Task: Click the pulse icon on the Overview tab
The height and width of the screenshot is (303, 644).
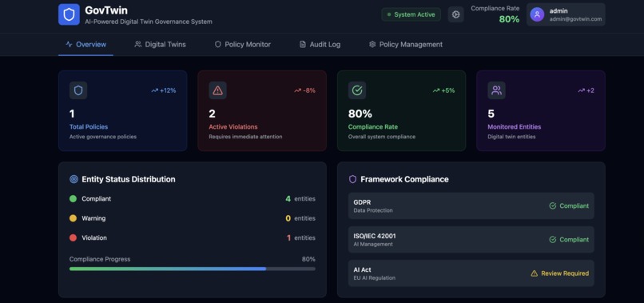Action: coord(69,44)
